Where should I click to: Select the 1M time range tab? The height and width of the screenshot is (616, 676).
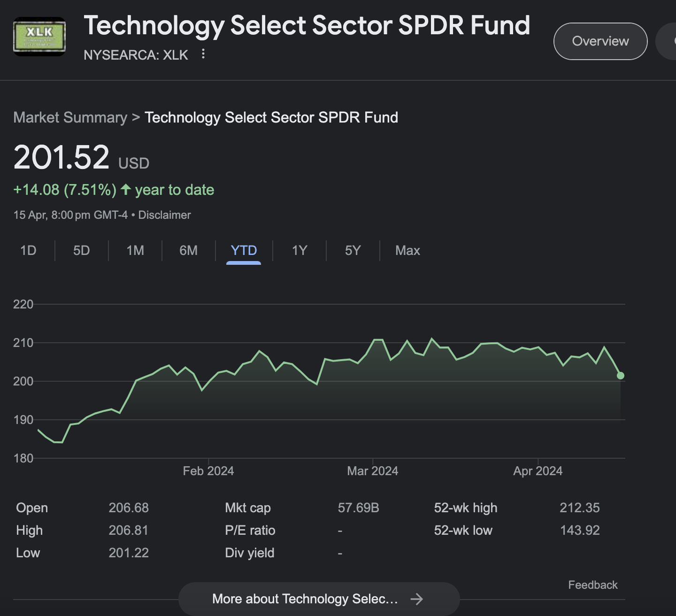(135, 250)
